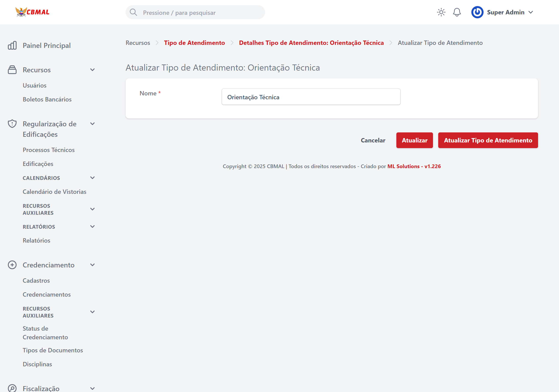Open the Tipo de Atendimento breadcrumb link
This screenshot has height=392, width=559.
[x=194, y=42]
